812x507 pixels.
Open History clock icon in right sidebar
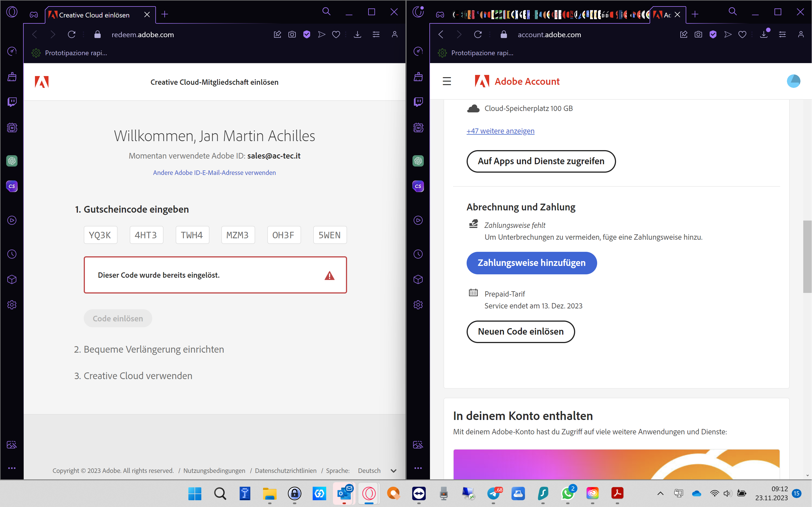(x=418, y=254)
